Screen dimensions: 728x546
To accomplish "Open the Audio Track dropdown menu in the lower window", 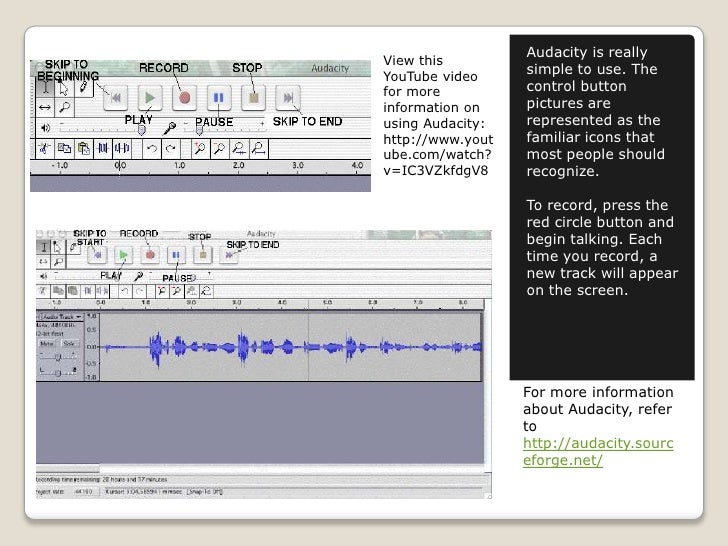I will coord(61,315).
